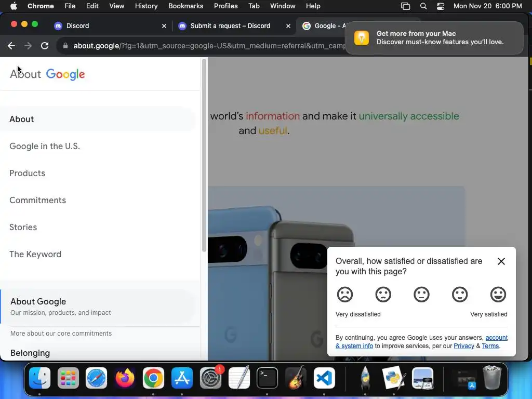The height and width of the screenshot is (399, 532).
Task: Click the About Google logo header
Action: tap(47, 74)
